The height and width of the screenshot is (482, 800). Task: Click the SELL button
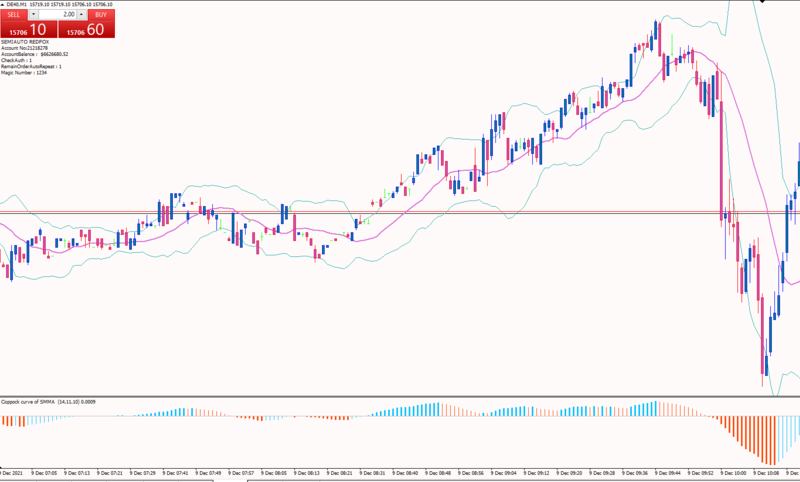[x=14, y=14]
